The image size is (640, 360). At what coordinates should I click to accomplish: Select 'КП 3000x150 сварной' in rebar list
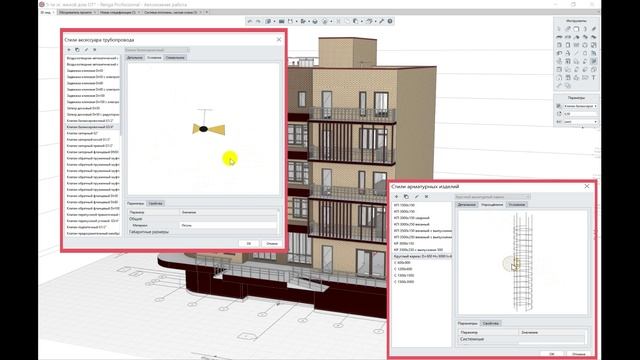422,218
